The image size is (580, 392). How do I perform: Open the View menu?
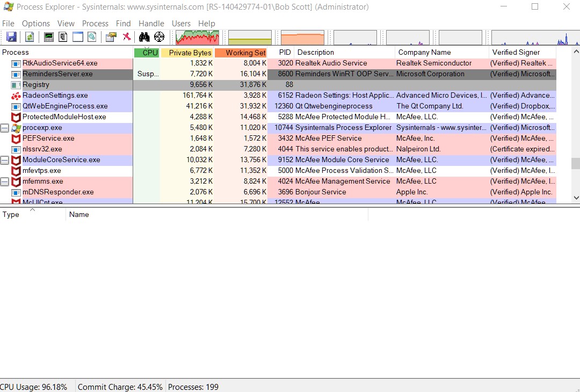tap(66, 24)
